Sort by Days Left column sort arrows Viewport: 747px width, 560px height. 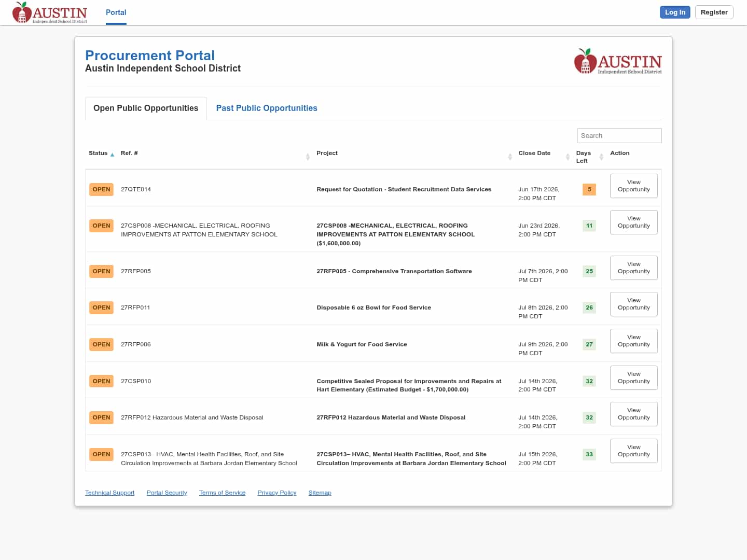coord(601,157)
